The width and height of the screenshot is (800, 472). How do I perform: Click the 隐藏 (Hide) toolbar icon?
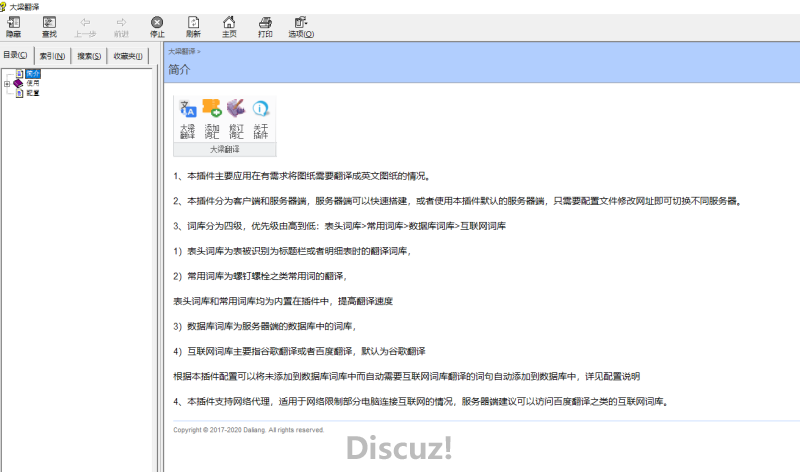[13, 25]
